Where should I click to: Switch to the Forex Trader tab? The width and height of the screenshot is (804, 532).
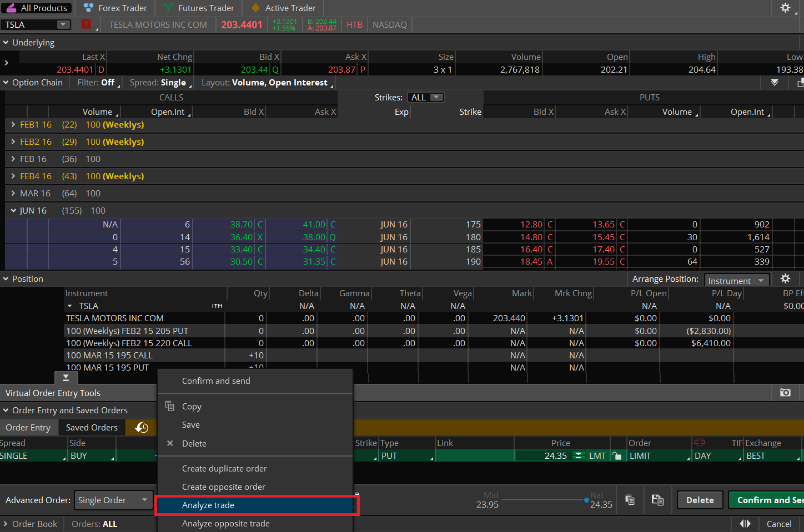[115, 8]
